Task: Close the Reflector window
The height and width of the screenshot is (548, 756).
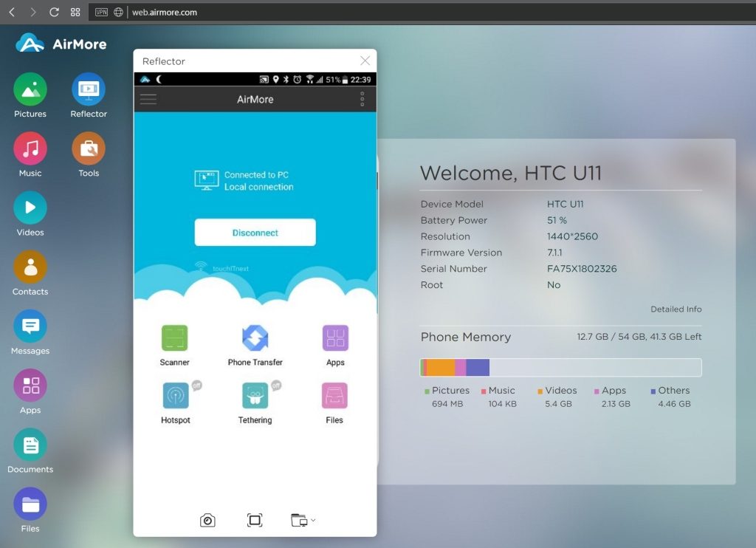Action: (365, 61)
